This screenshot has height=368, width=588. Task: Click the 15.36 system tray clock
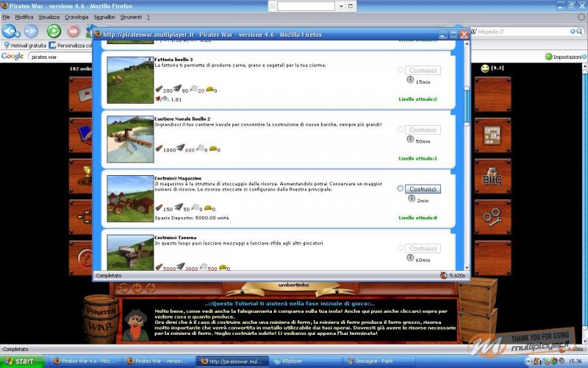575,361
